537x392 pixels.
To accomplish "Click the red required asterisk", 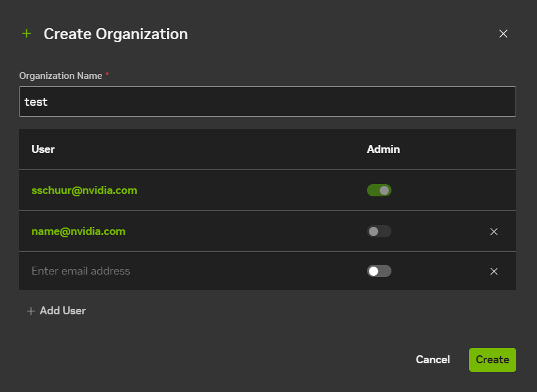I will click(x=108, y=75).
